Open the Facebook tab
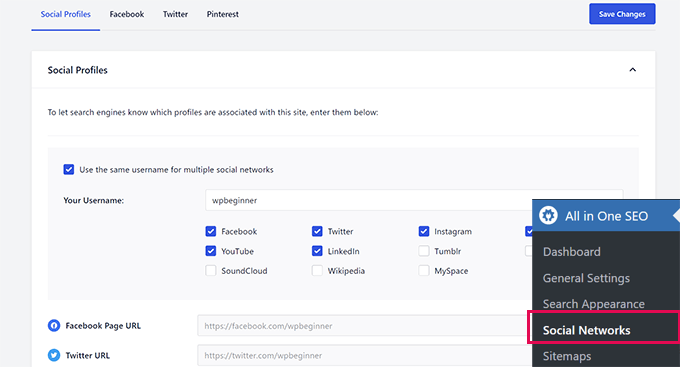The width and height of the screenshot is (680, 367). click(x=127, y=14)
